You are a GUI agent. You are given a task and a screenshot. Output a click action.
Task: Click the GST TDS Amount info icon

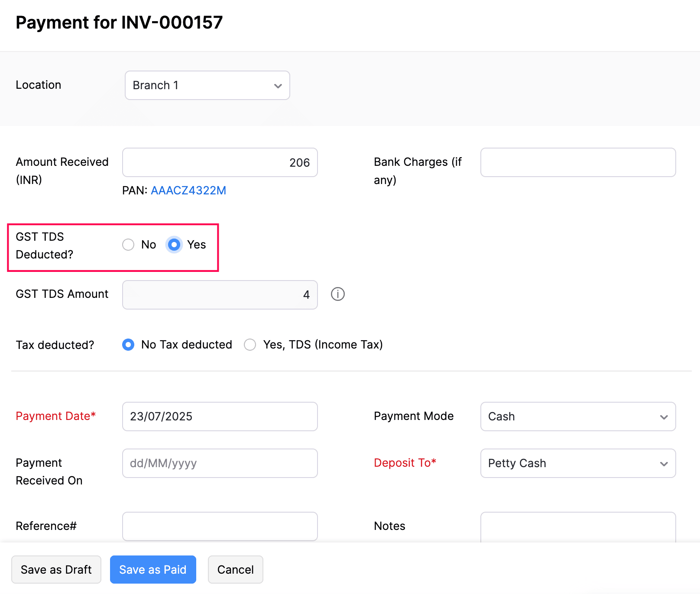[x=337, y=294]
